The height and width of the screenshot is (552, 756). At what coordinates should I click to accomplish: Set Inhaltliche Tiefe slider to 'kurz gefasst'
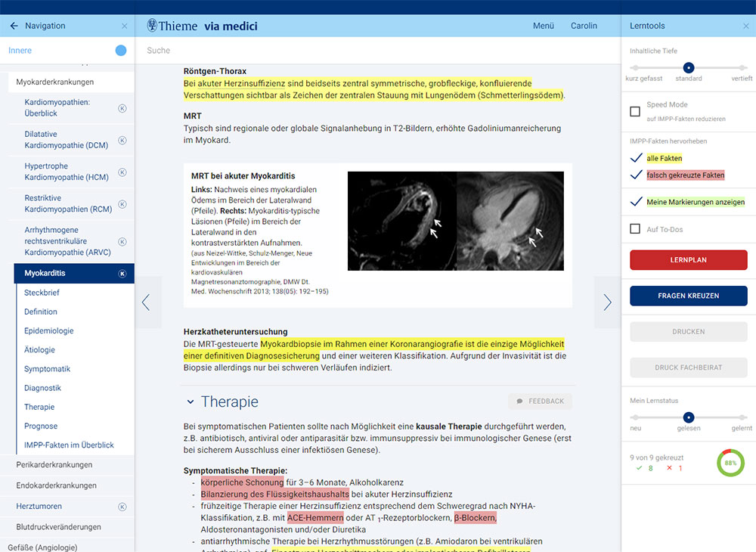click(635, 67)
